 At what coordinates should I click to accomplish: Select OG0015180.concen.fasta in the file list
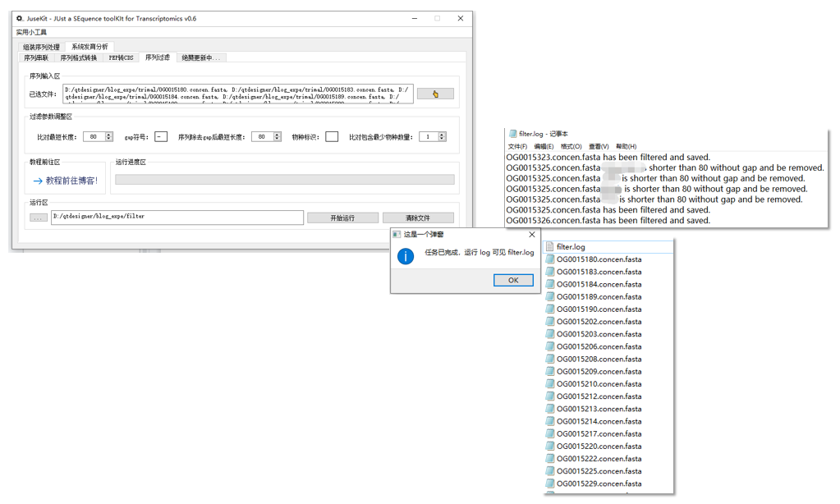point(599,259)
